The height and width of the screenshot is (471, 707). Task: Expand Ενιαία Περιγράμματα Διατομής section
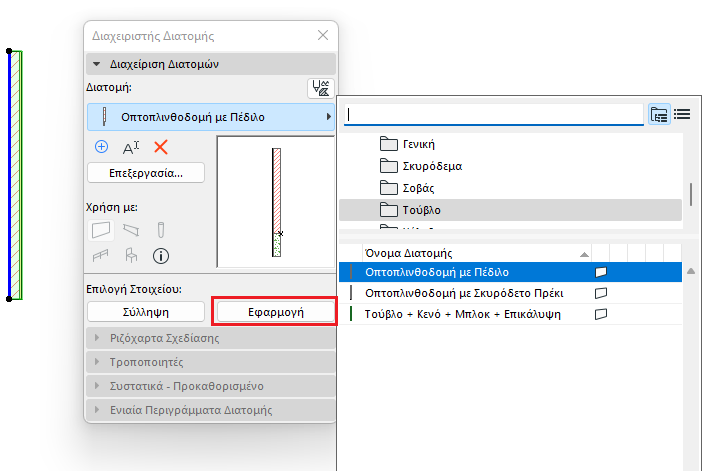[x=211, y=410]
